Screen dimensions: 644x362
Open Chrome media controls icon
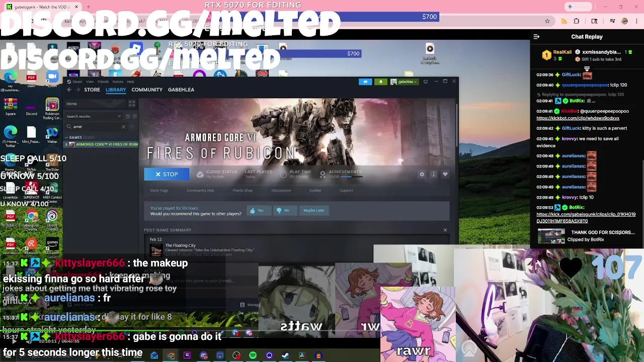[x=612, y=21]
